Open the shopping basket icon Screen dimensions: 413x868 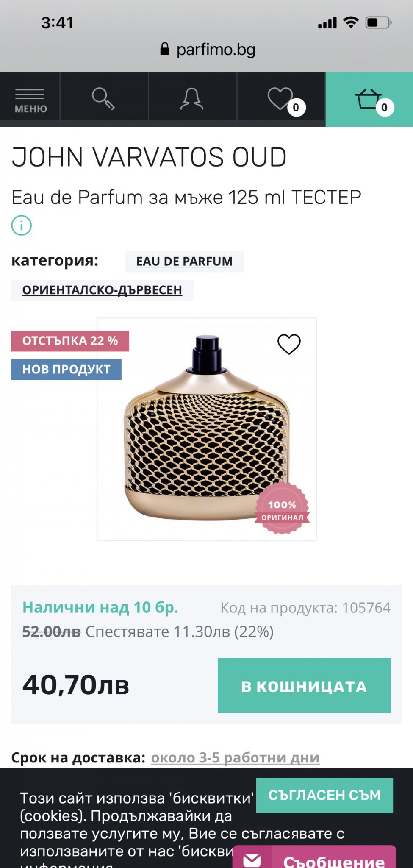click(369, 99)
